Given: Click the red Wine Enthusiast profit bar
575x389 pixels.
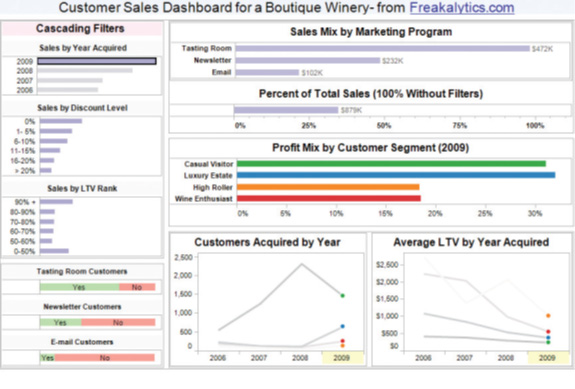Looking at the screenshot, I should [x=329, y=198].
